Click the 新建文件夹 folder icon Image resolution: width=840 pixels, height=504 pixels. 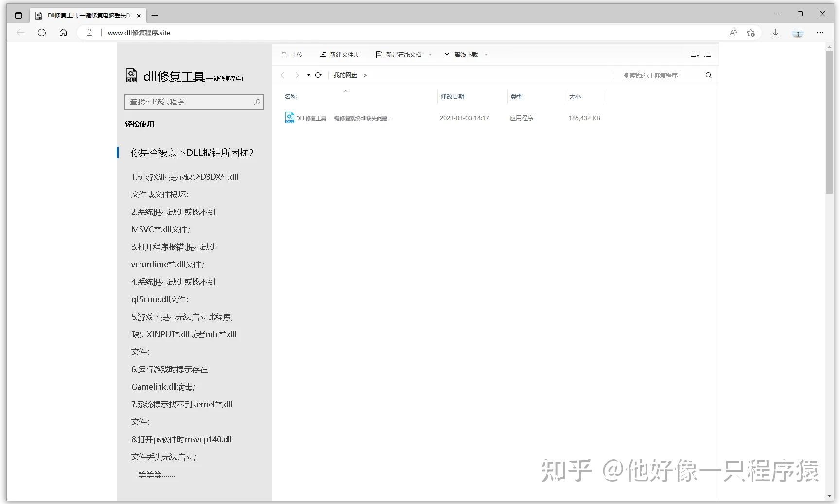pyautogui.click(x=322, y=54)
